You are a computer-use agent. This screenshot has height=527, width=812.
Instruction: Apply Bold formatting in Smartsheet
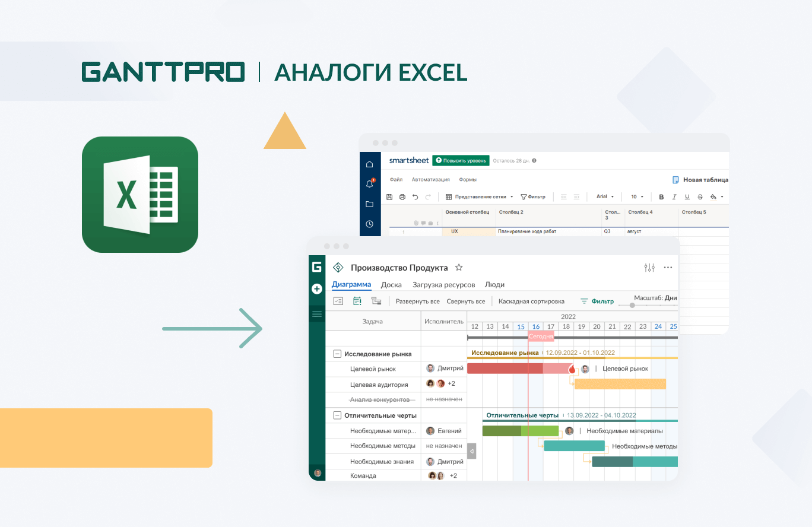pyautogui.click(x=661, y=196)
